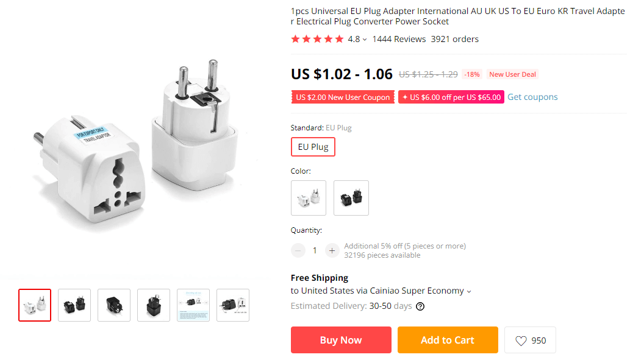Click the Add to Cart button

[x=448, y=340]
